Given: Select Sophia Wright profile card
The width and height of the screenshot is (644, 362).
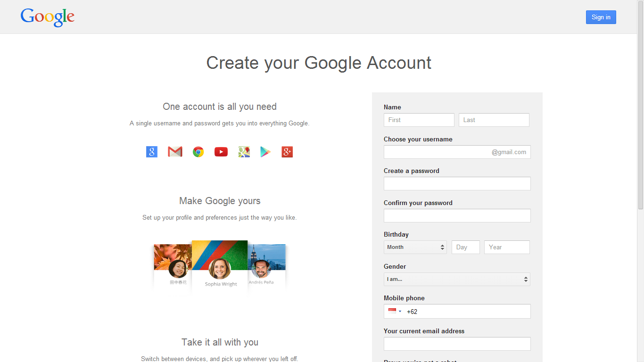Looking at the screenshot, I should coord(220,266).
